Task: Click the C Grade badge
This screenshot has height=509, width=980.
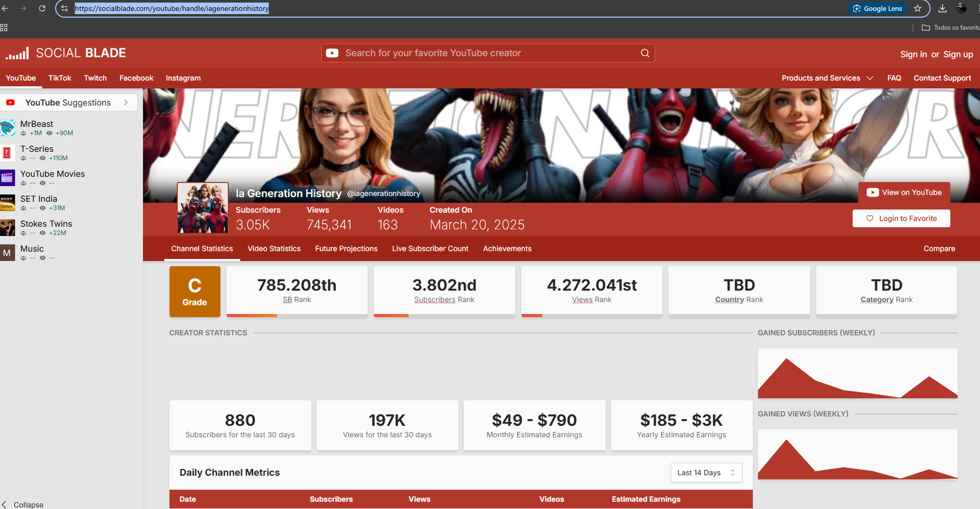Action: (x=195, y=292)
